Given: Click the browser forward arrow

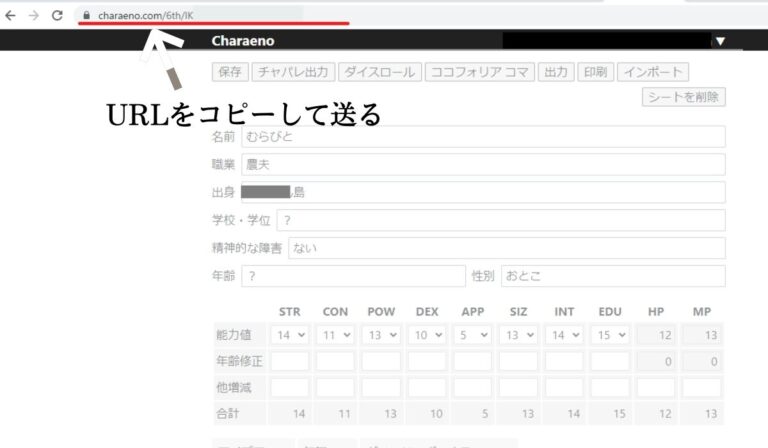Looking at the screenshot, I should (33, 16).
